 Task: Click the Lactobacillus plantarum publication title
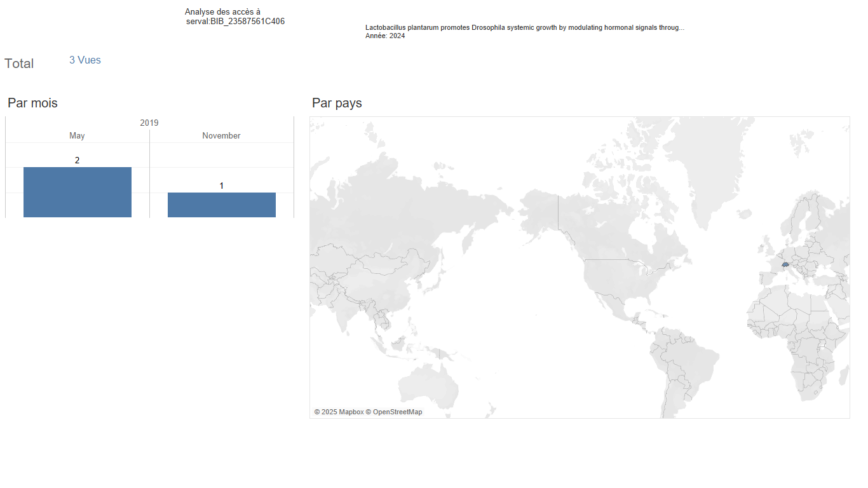(525, 28)
